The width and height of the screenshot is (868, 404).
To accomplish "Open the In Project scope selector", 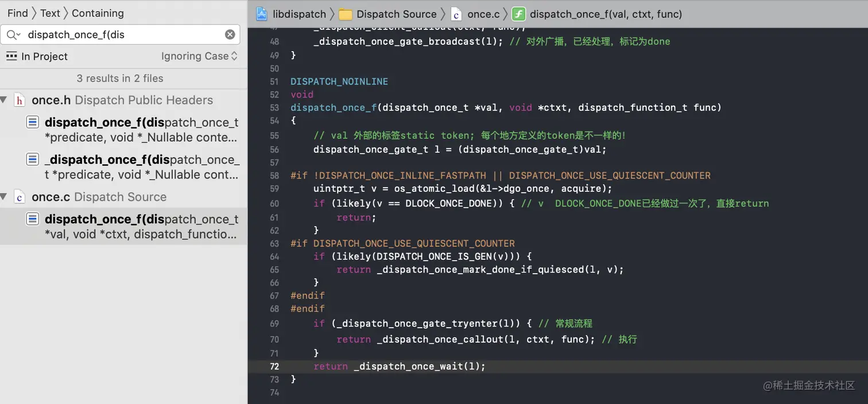I will [x=44, y=56].
